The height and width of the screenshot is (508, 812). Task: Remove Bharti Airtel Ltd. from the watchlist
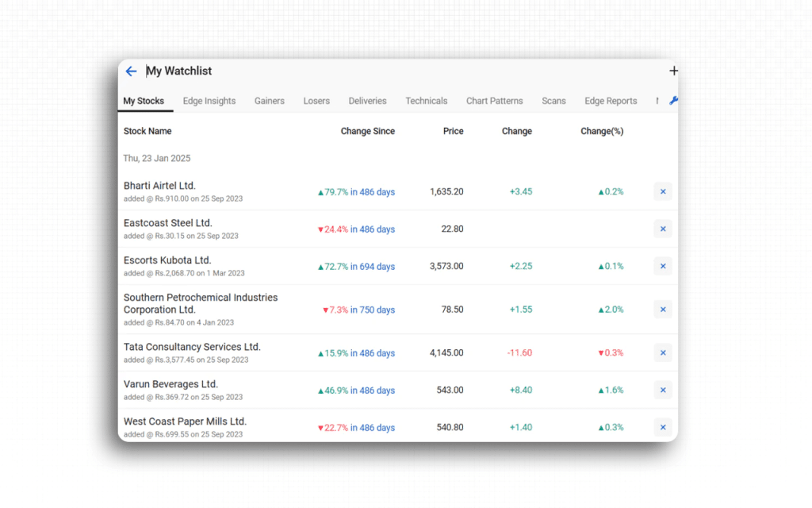[x=662, y=191]
